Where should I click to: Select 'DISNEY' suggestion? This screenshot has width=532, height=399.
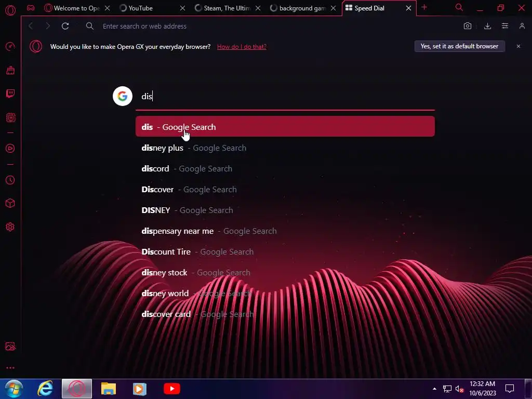285,210
